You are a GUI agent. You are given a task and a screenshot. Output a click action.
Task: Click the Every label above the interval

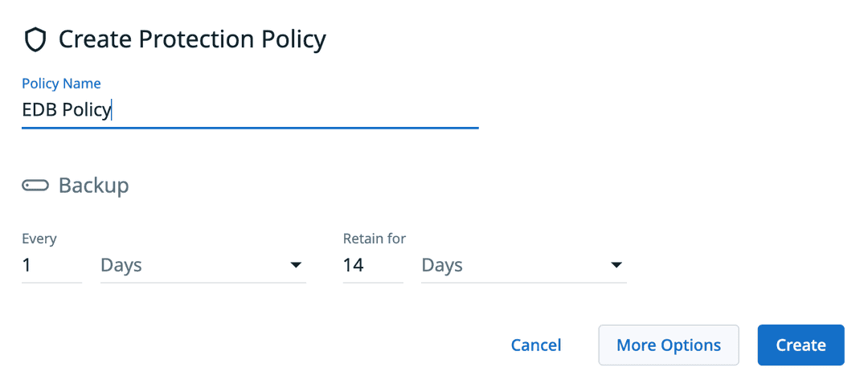(39, 239)
